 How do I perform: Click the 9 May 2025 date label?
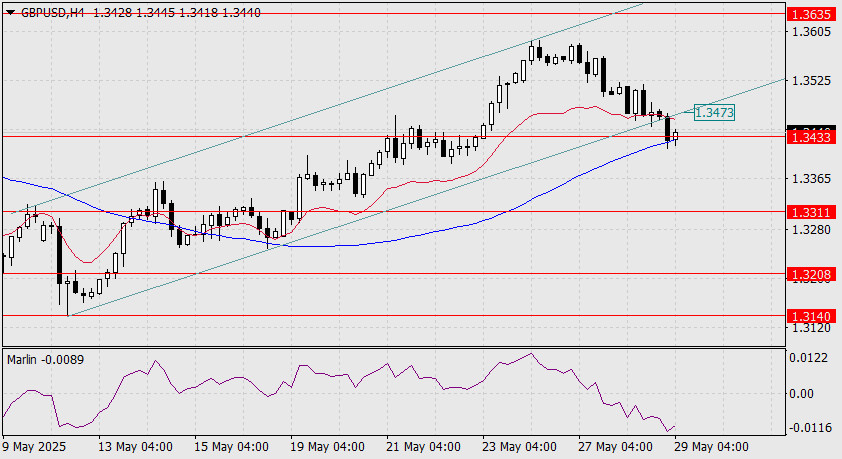34,447
